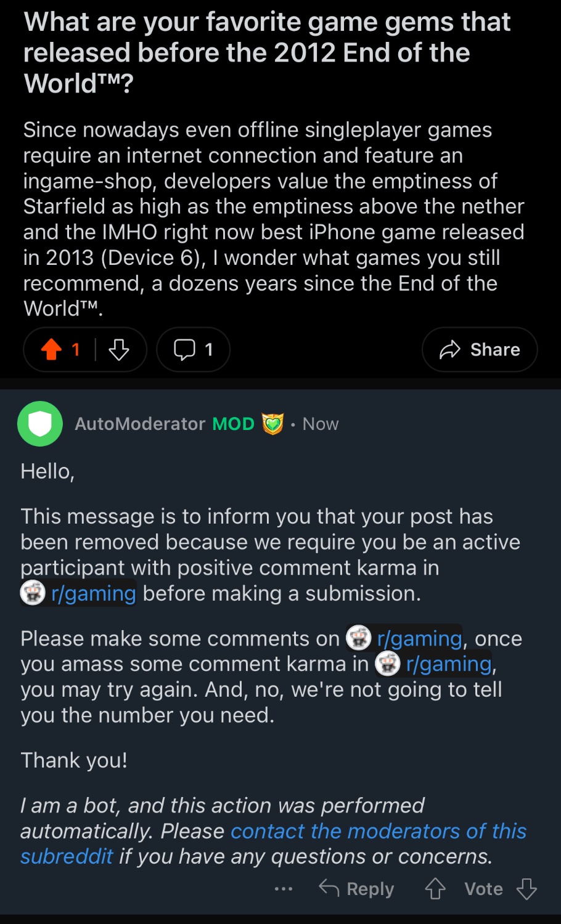The image size is (561, 924).
Task: Open r/gaming link followed by ', once'
Action: (x=419, y=639)
